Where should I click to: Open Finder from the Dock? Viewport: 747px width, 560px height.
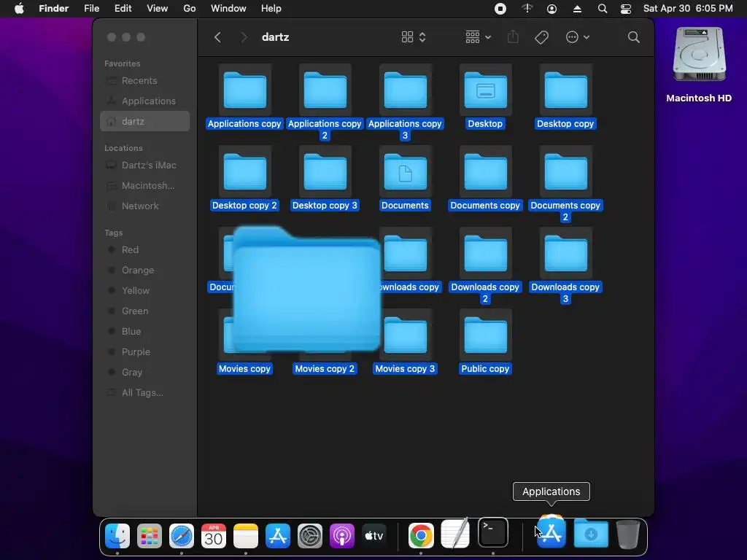[x=117, y=536]
